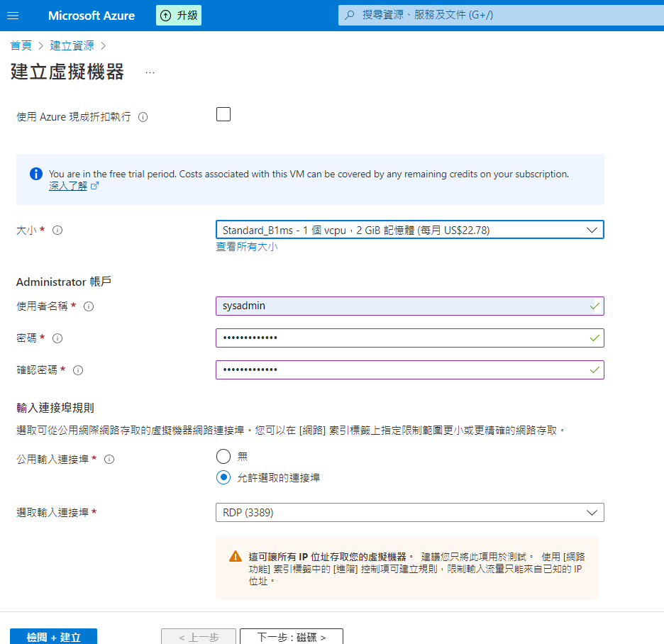
Task: Show info for 使用 Azure 現成折扣執行
Action: (x=143, y=117)
